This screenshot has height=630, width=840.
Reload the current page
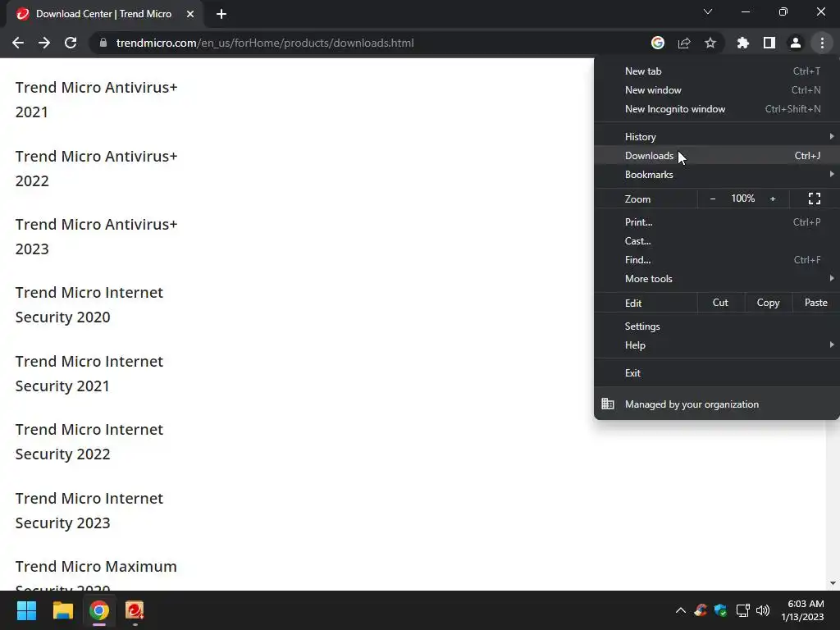(x=71, y=43)
